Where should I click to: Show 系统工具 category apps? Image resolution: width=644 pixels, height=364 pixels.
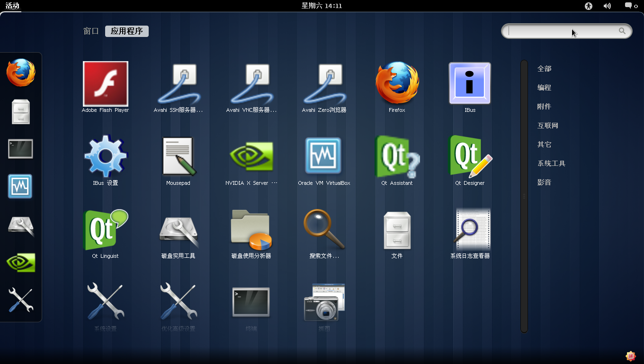click(x=551, y=164)
